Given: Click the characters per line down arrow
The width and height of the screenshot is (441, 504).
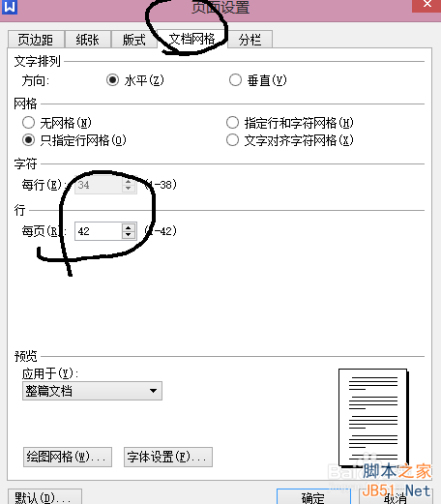Looking at the screenshot, I should [x=129, y=189].
